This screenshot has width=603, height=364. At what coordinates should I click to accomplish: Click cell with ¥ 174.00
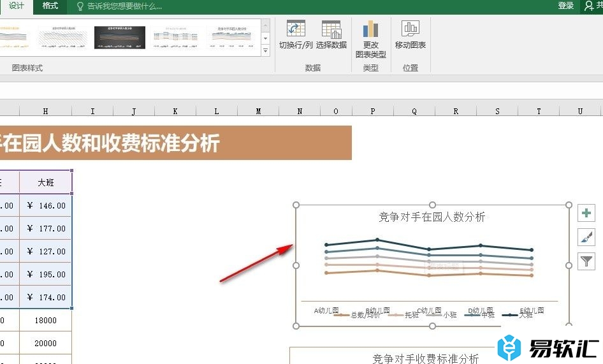(x=45, y=297)
